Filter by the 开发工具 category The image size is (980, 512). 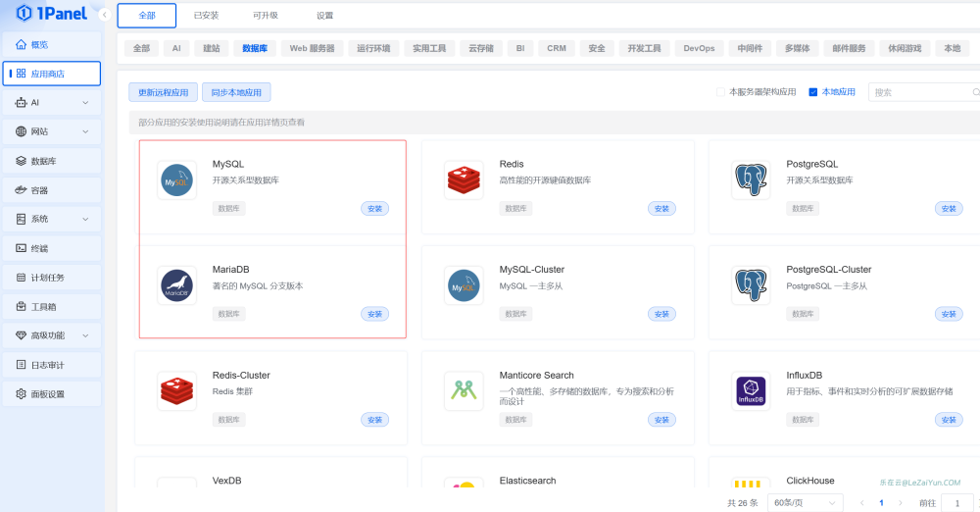tap(645, 48)
